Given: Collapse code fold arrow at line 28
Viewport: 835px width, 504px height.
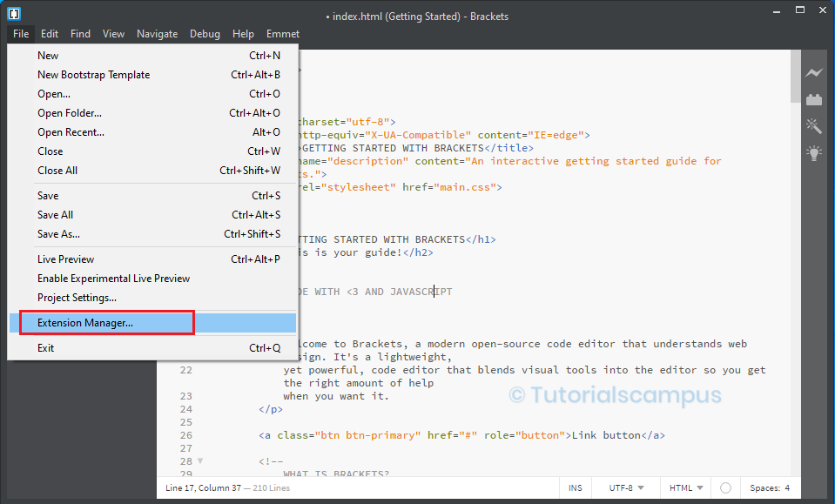Looking at the screenshot, I should [x=200, y=460].
